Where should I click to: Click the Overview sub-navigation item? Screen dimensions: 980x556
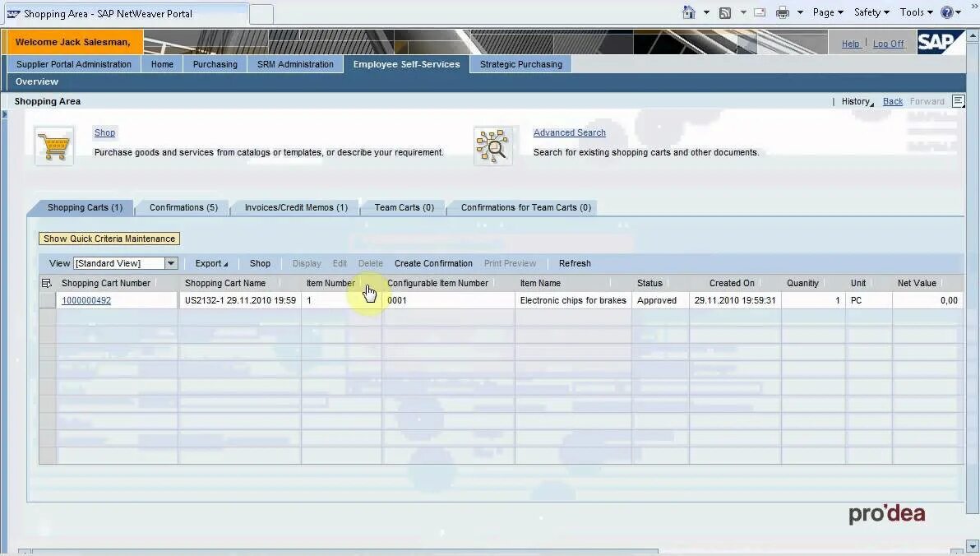point(37,81)
